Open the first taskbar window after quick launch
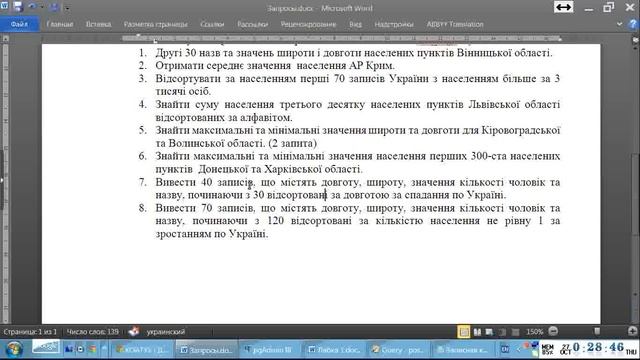The image size is (640, 360). pyautogui.click(x=141, y=350)
